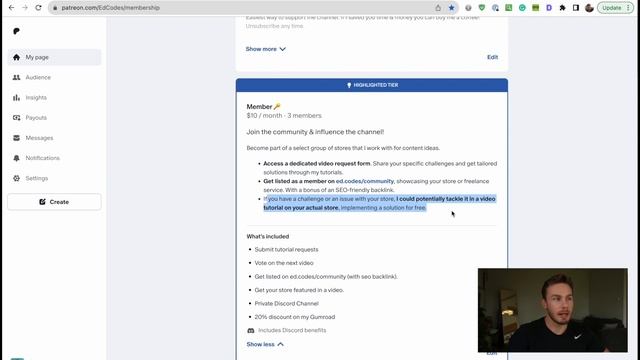Image resolution: width=640 pixels, height=360 pixels.
Task: Click the Patreon logo in sidebar
Action: point(16,31)
